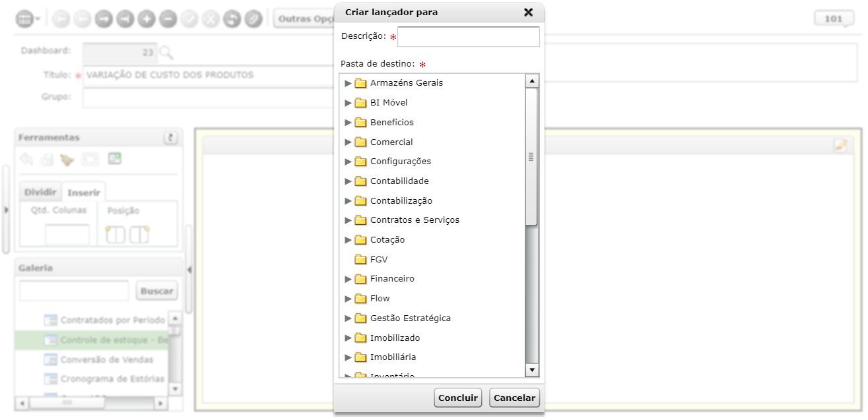Select the FGV folder
The image size is (868, 420).
(379, 259)
